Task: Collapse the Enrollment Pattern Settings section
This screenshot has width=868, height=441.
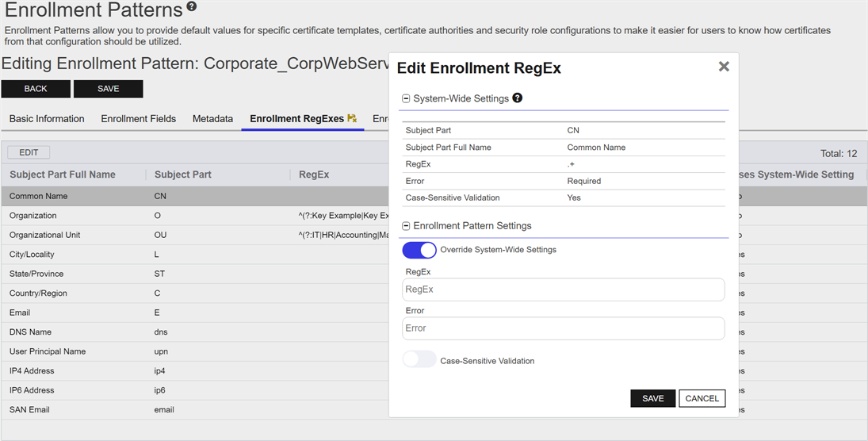Action: [x=407, y=226]
